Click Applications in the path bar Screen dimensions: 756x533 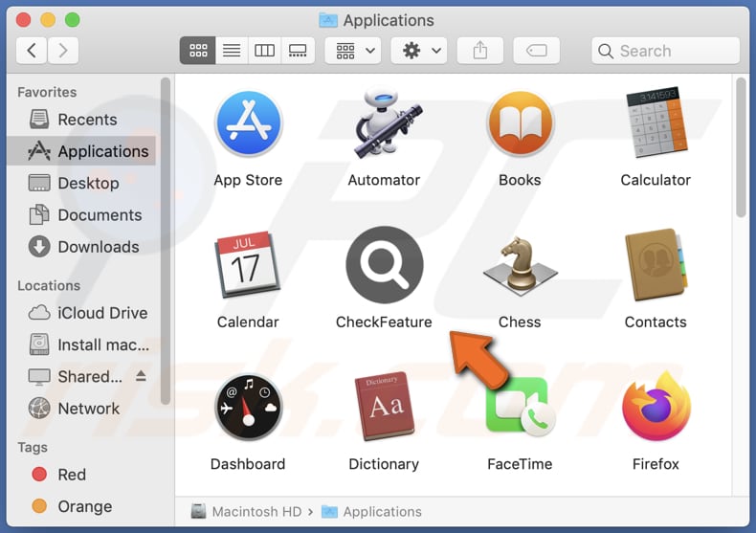(x=371, y=511)
